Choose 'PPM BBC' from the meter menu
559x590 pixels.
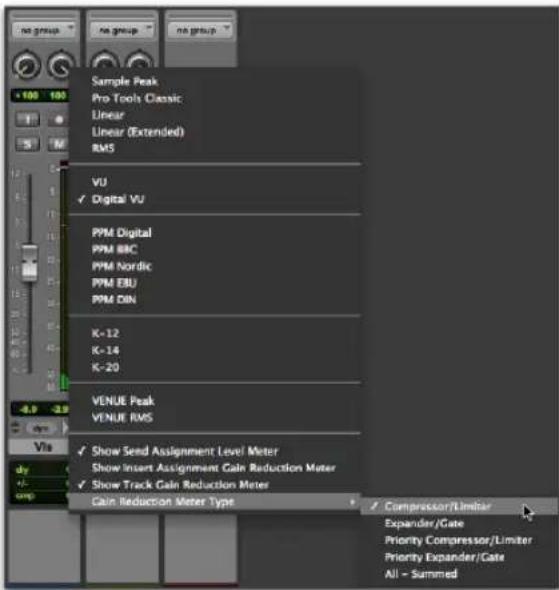click(114, 249)
